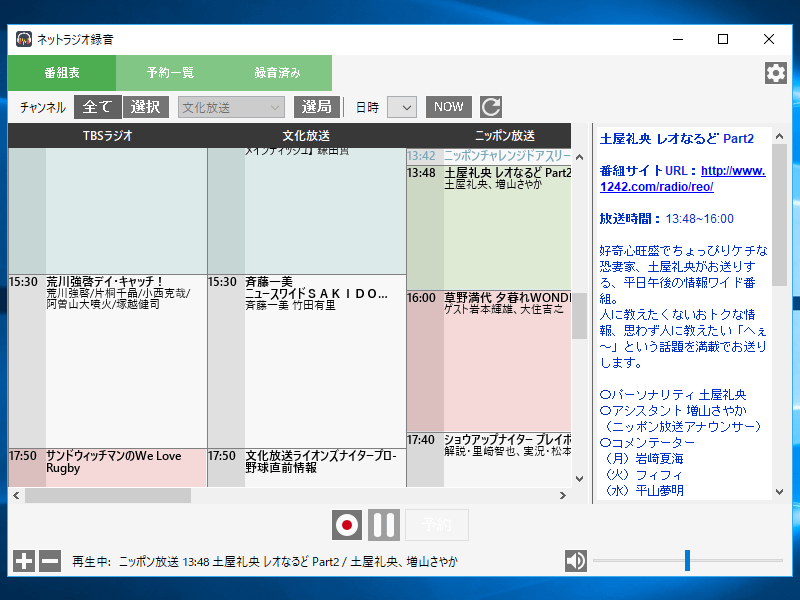Open the program site URL link

tap(683, 179)
